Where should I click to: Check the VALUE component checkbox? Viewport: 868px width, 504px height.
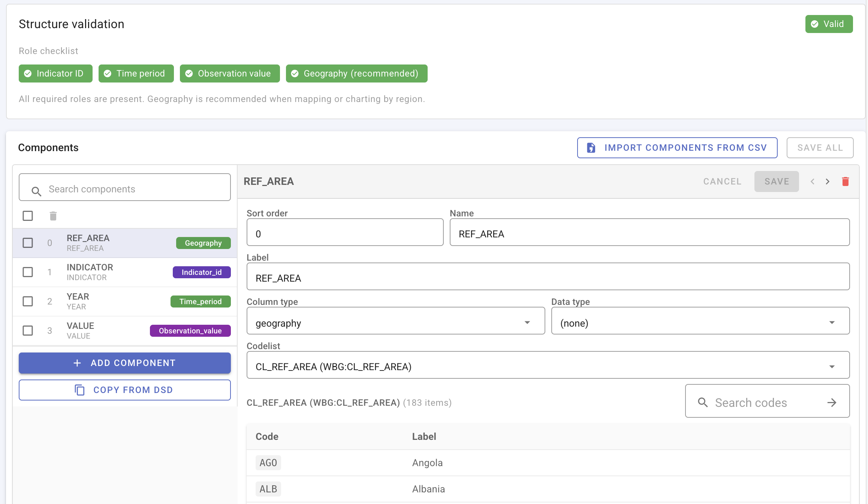[28, 331]
